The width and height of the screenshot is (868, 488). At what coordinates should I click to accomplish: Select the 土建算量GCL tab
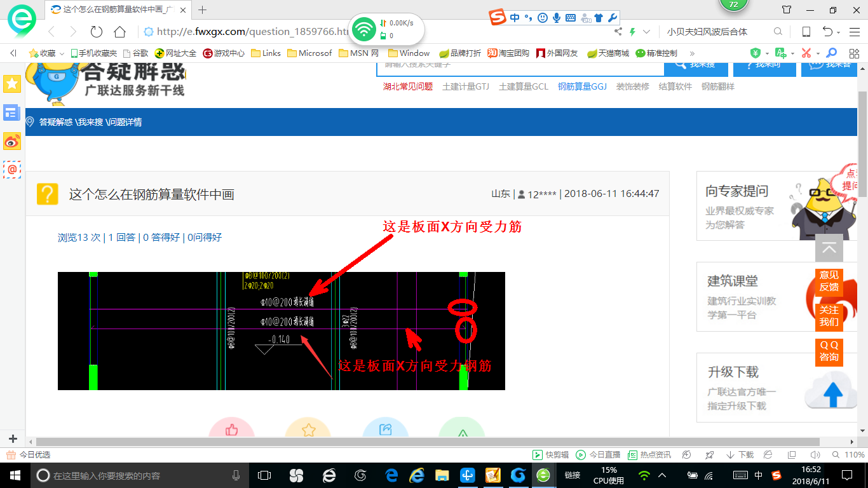524,86
